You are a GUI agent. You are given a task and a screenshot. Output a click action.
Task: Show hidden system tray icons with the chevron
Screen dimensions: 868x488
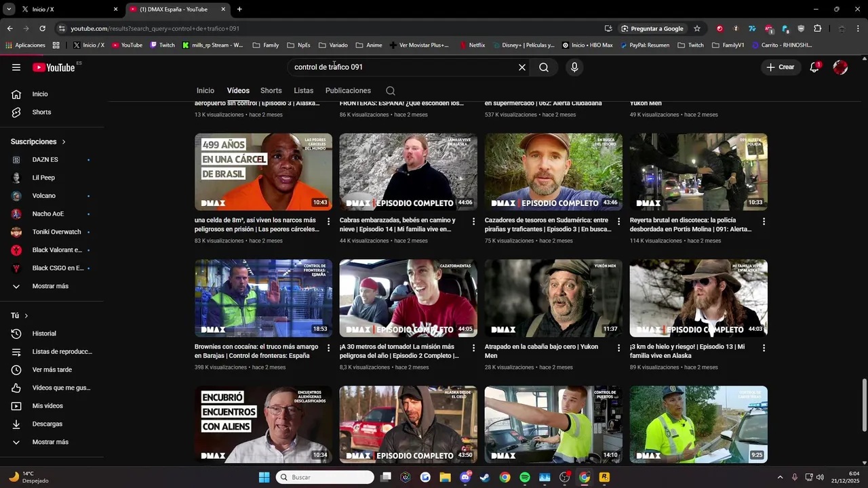(x=780, y=477)
